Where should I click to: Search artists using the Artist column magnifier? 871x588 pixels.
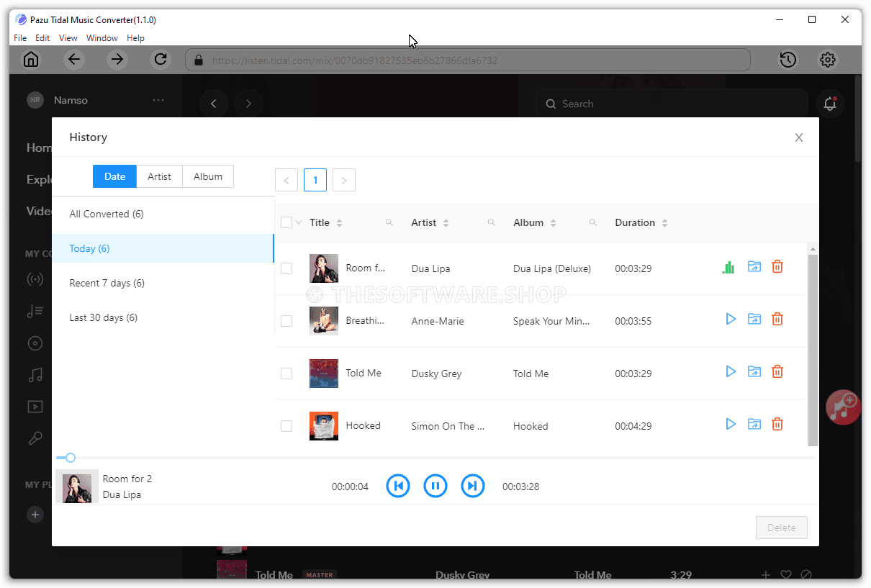[492, 223]
